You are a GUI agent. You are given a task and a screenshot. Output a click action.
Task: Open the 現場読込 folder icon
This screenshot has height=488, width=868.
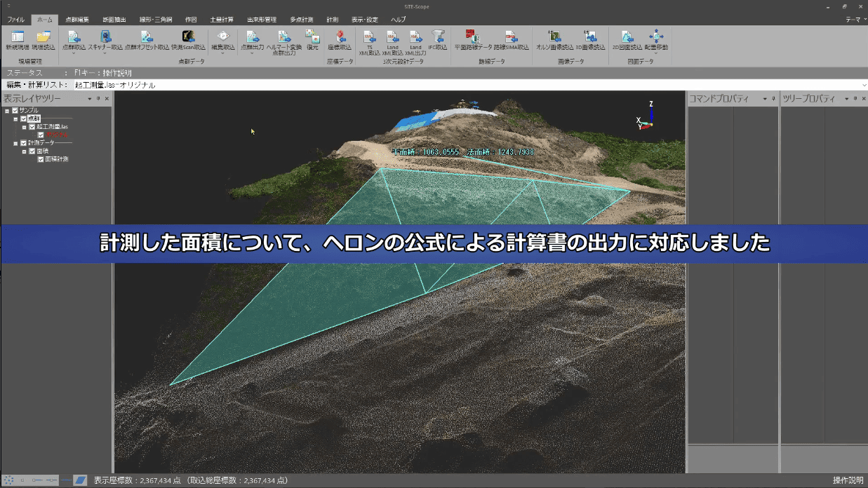coord(43,36)
